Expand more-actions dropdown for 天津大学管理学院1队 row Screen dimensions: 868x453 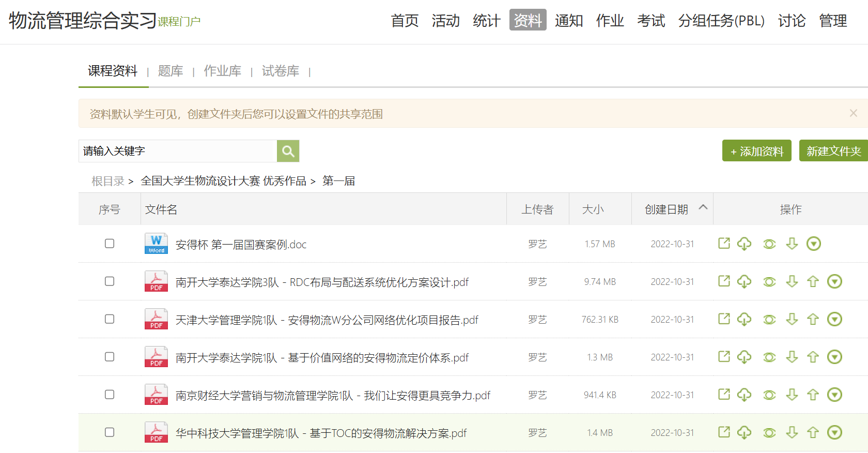tap(835, 319)
